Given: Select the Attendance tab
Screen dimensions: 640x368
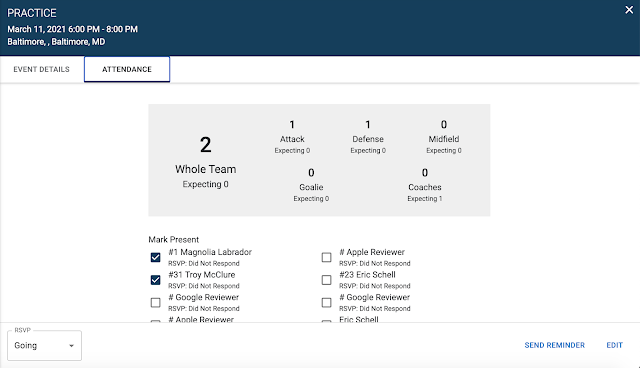Looking at the screenshot, I should click(127, 69).
